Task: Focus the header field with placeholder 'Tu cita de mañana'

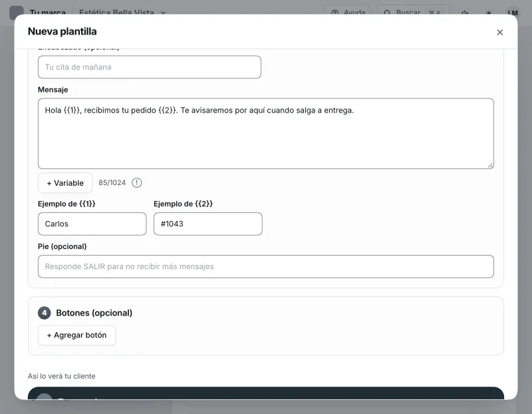Action: tap(149, 67)
